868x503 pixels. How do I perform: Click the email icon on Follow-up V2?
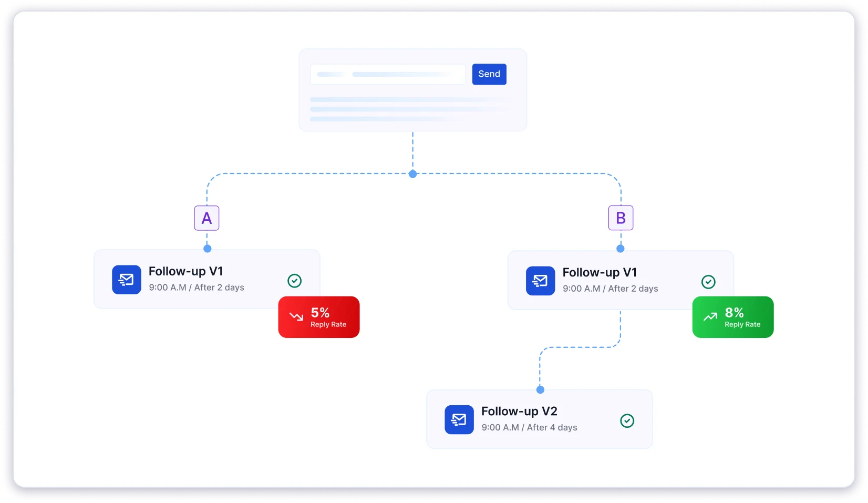pyautogui.click(x=459, y=419)
